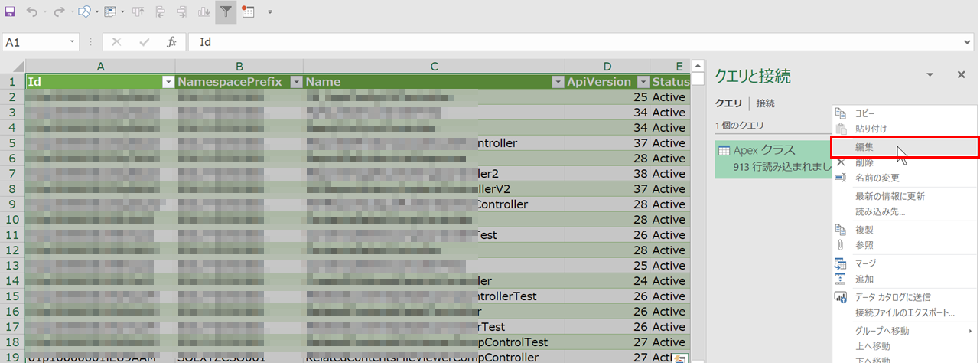Open the redo history dropdown arrow
This screenshot has height=363, width=980.
click(71, 12)
